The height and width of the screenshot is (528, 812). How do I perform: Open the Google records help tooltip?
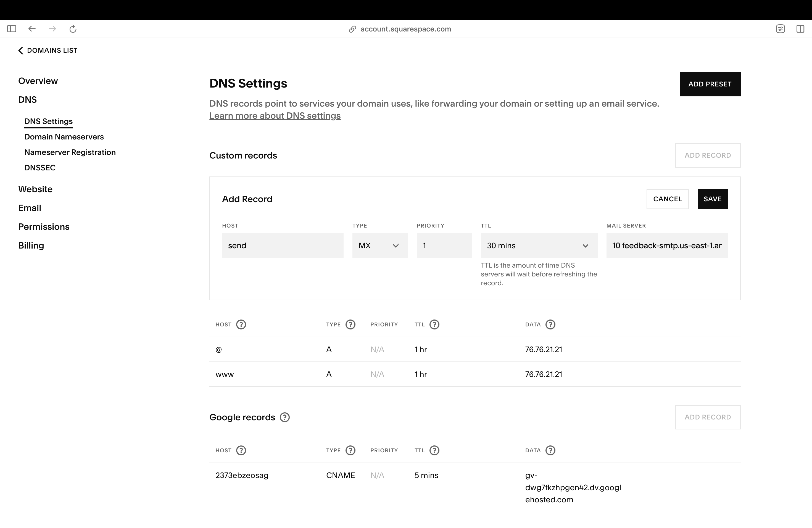click(285, 417)
